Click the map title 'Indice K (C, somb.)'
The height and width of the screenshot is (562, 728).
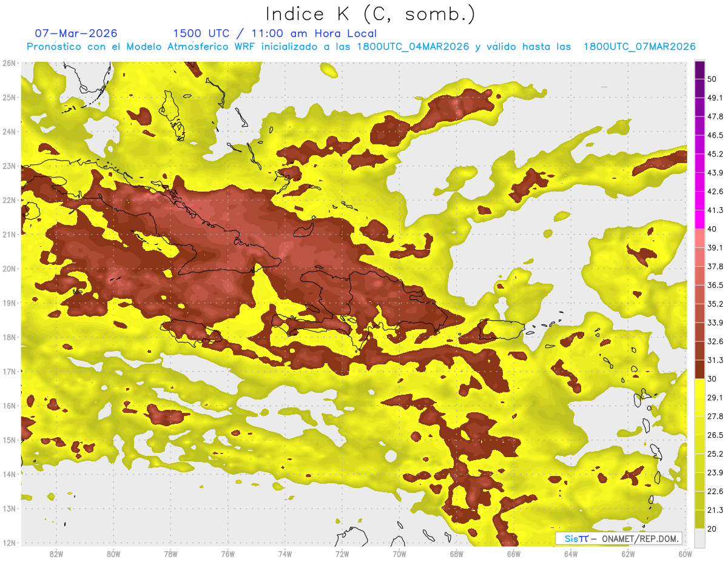371,14
